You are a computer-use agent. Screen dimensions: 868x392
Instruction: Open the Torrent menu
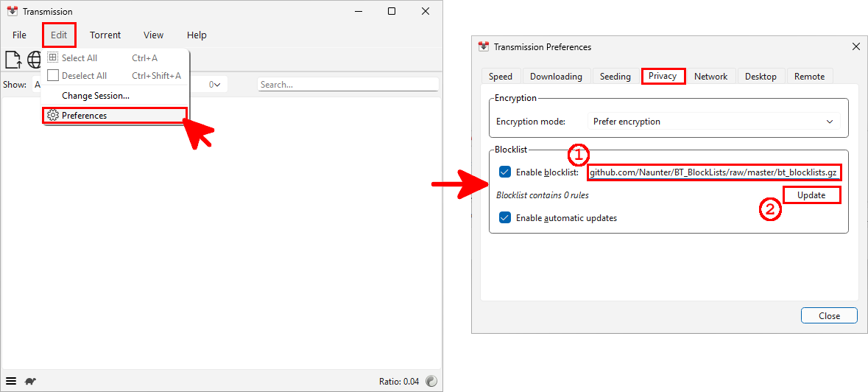pos(105,35)
